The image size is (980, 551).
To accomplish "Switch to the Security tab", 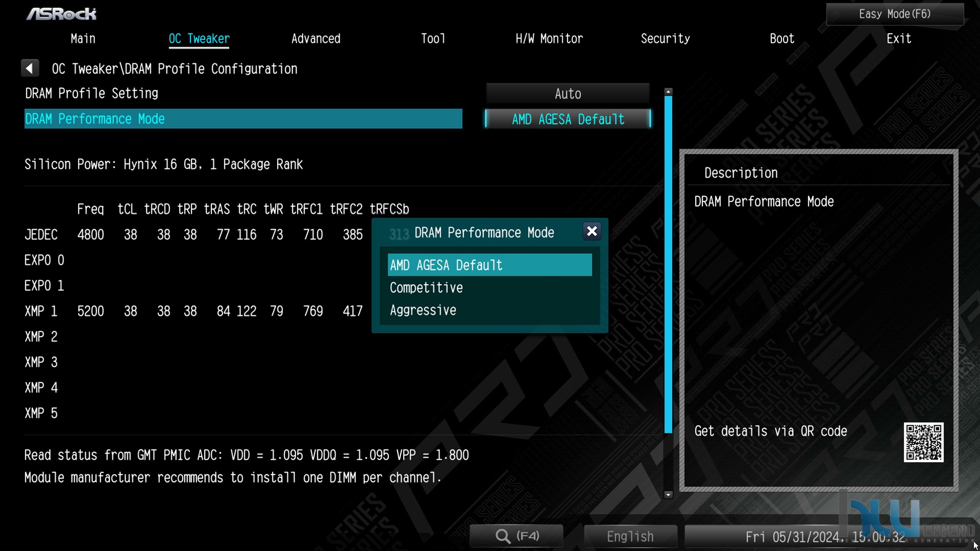I will [x=665, y=39].
